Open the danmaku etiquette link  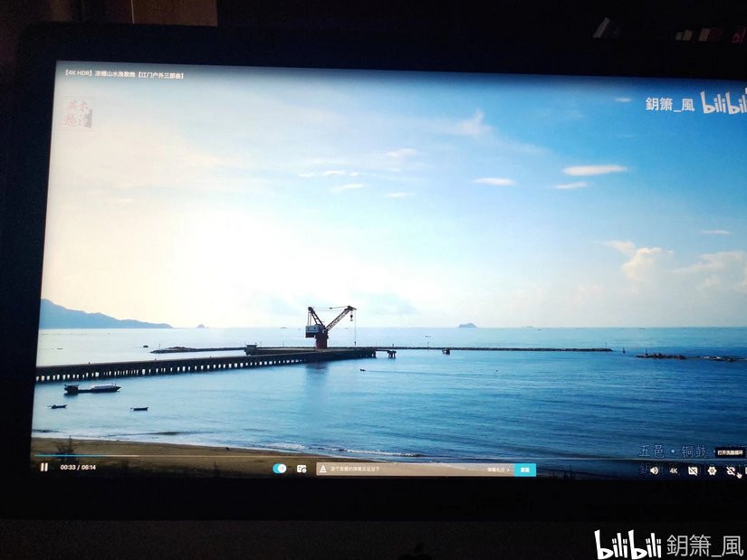tap(499, 470)
